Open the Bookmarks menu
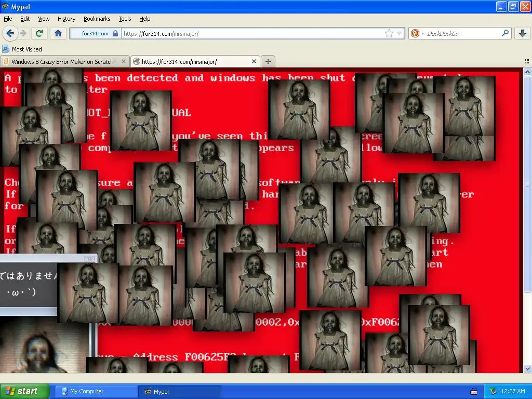Screen dimensions: 532x399 pos(97,19)
